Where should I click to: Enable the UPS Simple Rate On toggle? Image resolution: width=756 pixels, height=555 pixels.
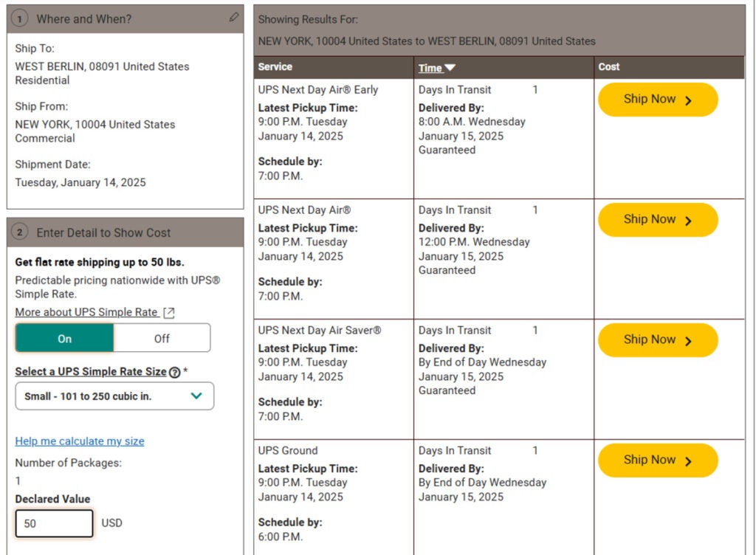pyautogui.click(x=64, y=338)
